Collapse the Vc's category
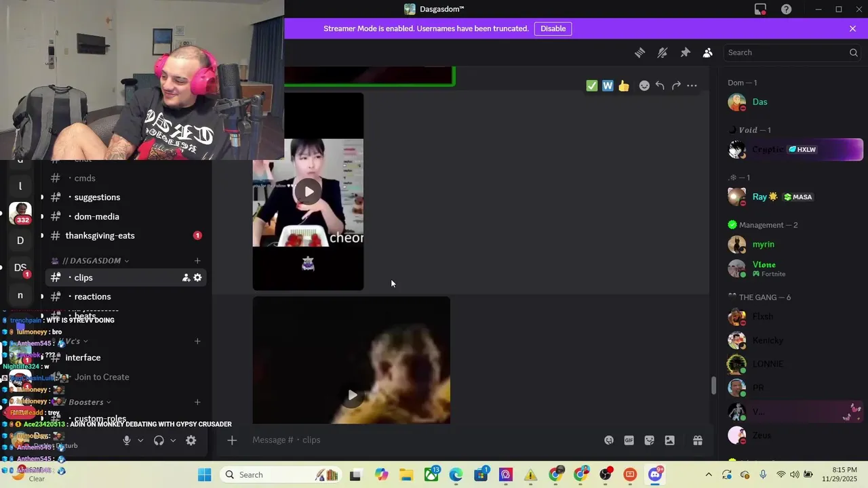Screen dimensions: 868x488 pyautogui.click(x=73, y=341)
